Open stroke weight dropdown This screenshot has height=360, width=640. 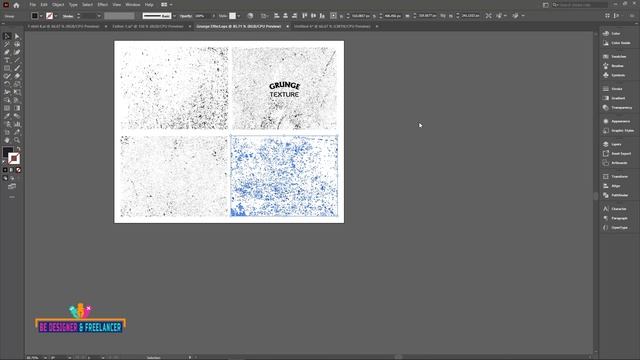pyautogui.click(x=99, y=16)
